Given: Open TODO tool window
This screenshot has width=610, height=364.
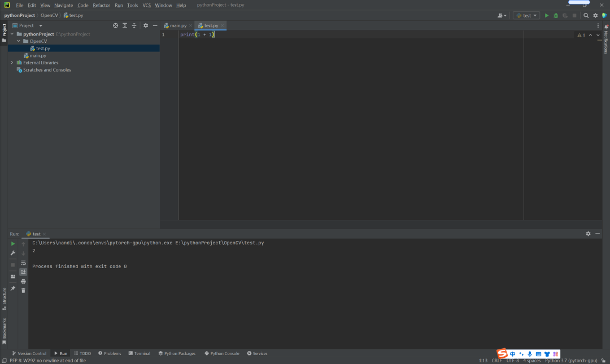Looking at the screenshot, I should click(82, 353).
